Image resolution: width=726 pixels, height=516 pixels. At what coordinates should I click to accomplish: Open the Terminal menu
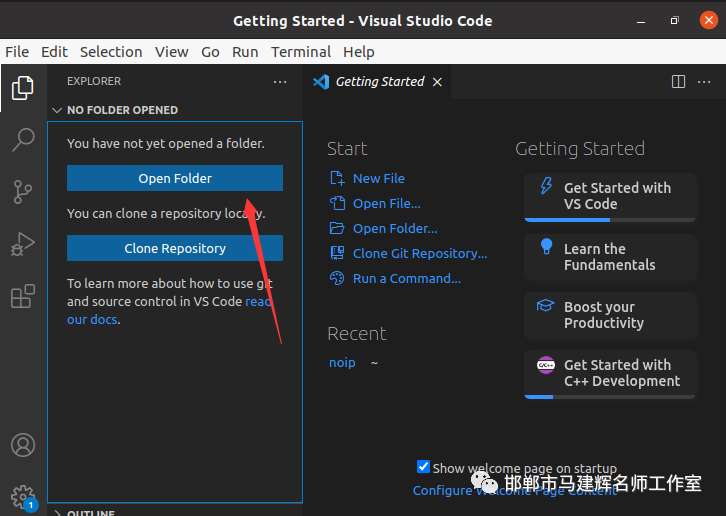[x=301, y=52]
